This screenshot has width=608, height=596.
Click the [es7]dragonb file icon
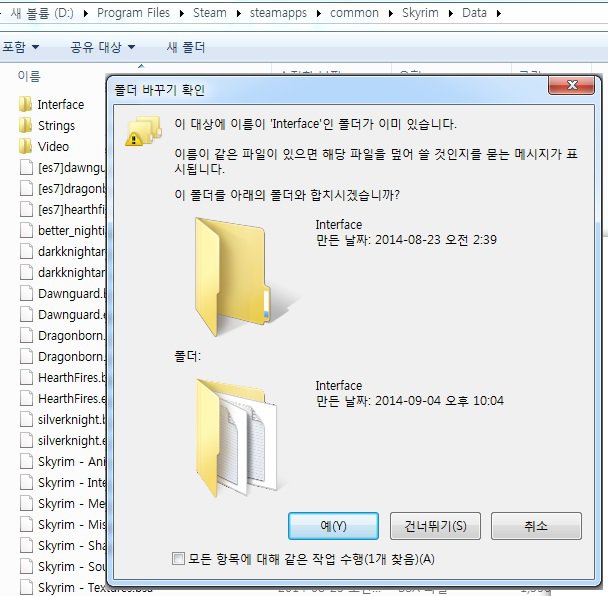click(26, 188)
